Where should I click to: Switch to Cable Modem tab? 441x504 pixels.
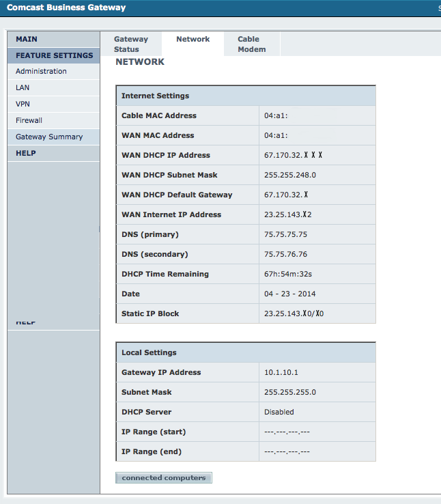pos(251,44)
